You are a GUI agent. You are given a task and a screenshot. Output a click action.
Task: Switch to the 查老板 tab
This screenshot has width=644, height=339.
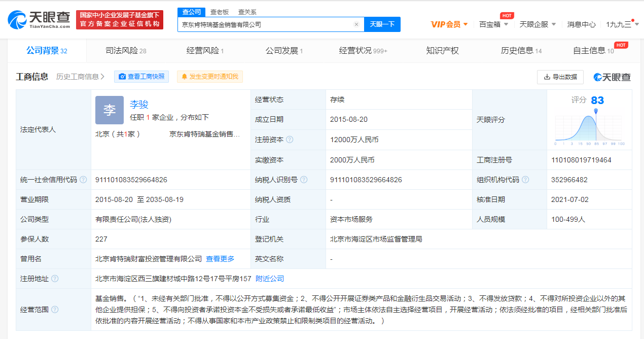click(219, 11)
